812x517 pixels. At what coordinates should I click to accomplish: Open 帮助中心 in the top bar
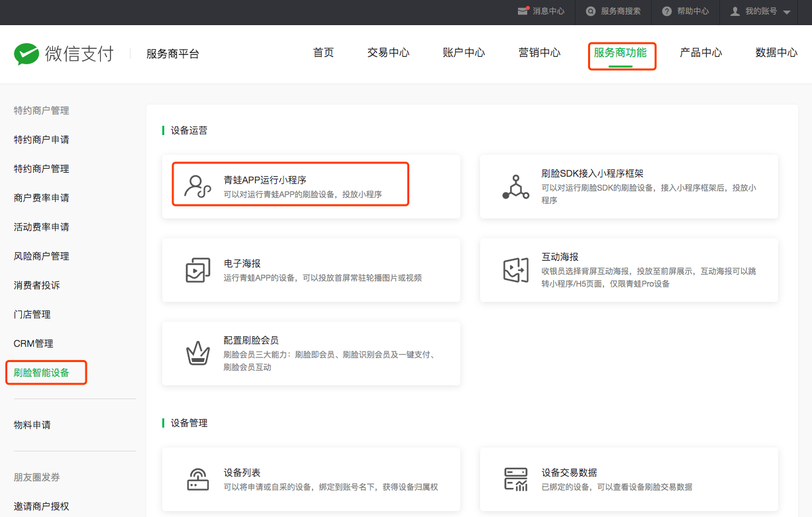tap(685, 11)
